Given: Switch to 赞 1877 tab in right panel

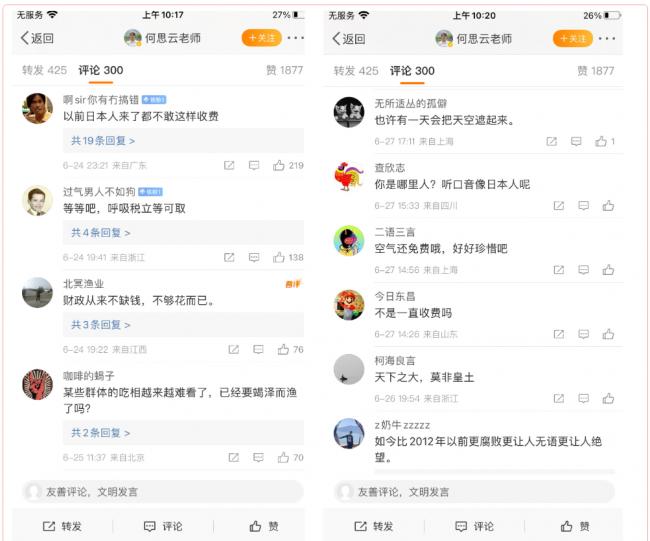Looking at the screenshot, I should [596, 71].
